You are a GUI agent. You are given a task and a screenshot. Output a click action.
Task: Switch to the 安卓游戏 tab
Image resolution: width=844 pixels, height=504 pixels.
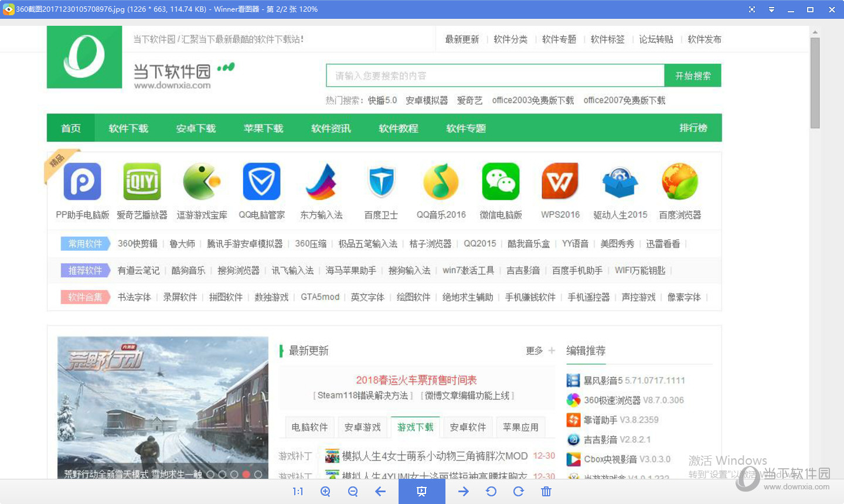point(362,427)
